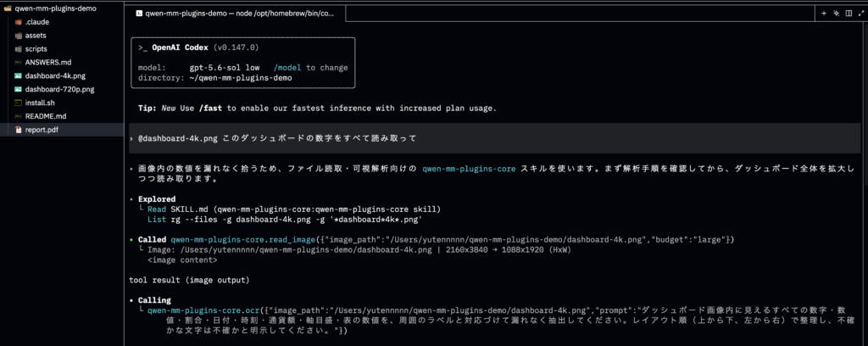The width and height of the screenshot is (868, 346).
Task: Click the sparkle AI icon in the tab bar
Action: pos(837,14)
